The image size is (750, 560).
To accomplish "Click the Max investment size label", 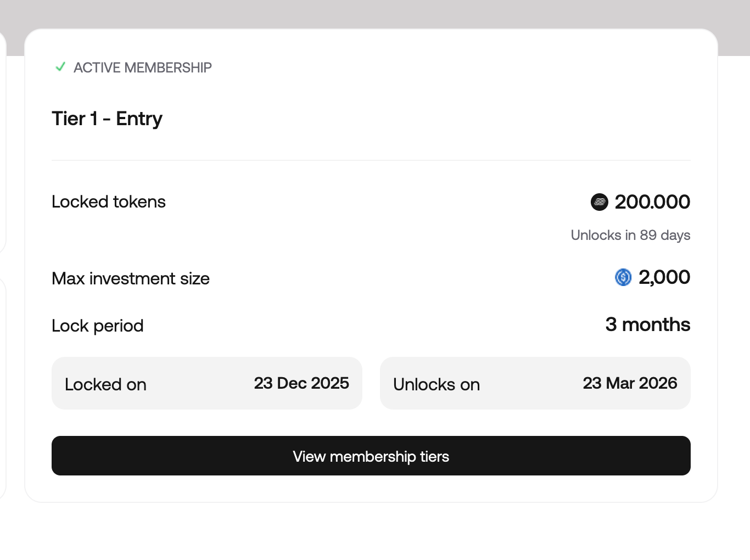I will [x=131, y=278].
